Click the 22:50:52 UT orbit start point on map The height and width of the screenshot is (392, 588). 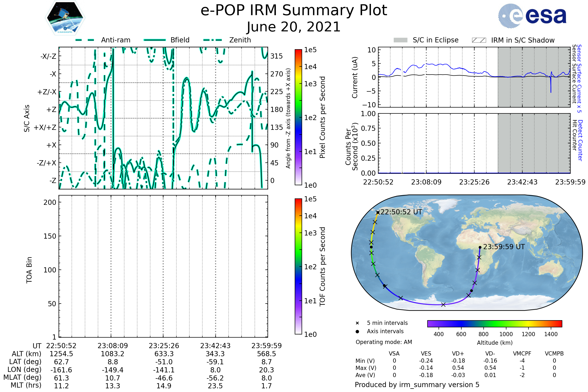click(x=378, y=212)
